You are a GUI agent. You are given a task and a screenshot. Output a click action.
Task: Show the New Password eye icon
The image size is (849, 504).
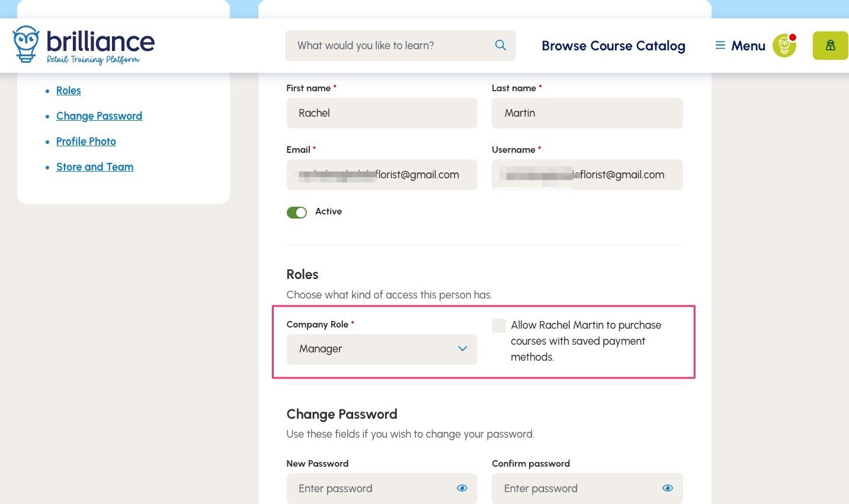pyautogui.click(x=462, y=489)
